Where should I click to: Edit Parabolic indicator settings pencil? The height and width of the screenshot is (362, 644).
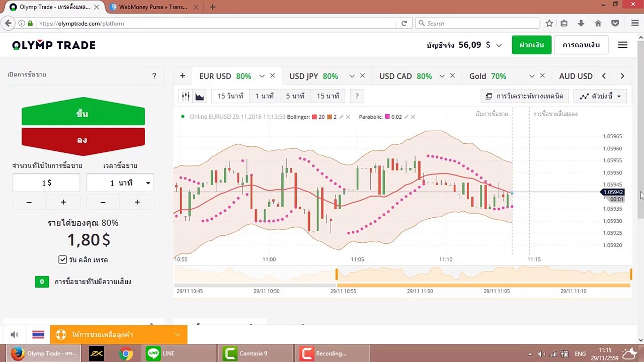coord(406,117)
